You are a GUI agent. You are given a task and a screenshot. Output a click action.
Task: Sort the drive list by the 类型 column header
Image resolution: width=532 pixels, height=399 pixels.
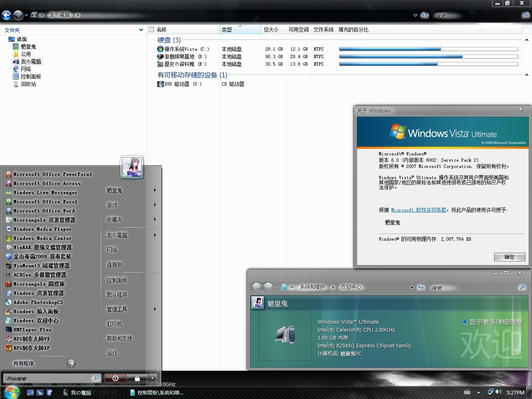click(240, 30)
